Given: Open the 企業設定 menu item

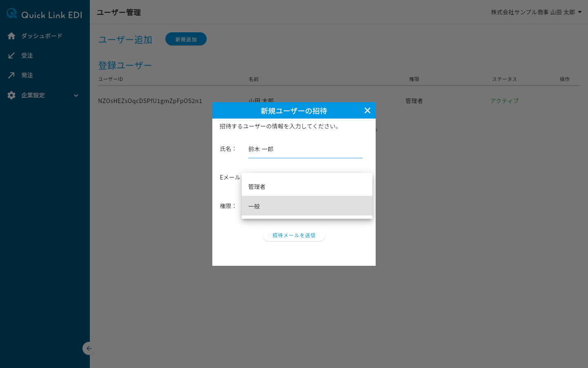Looking at the screenshot, I should 45,95.
